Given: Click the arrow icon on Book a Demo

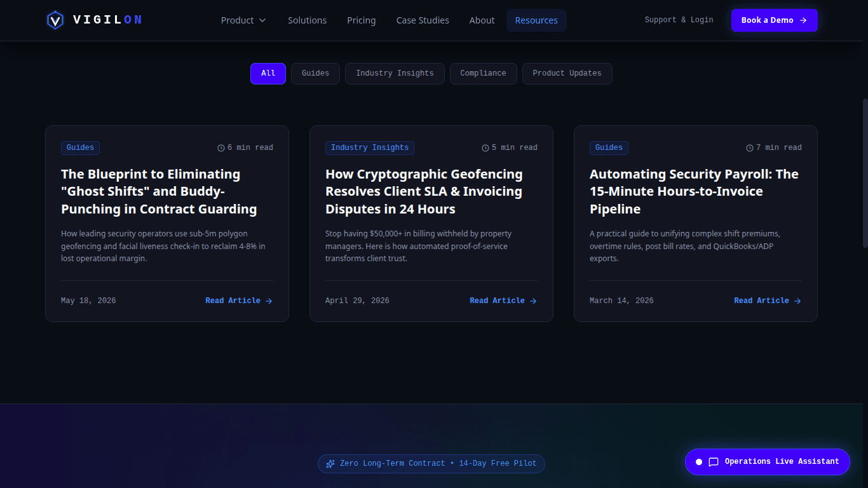Looking at the screenshot, I should (x=803, y=20).
